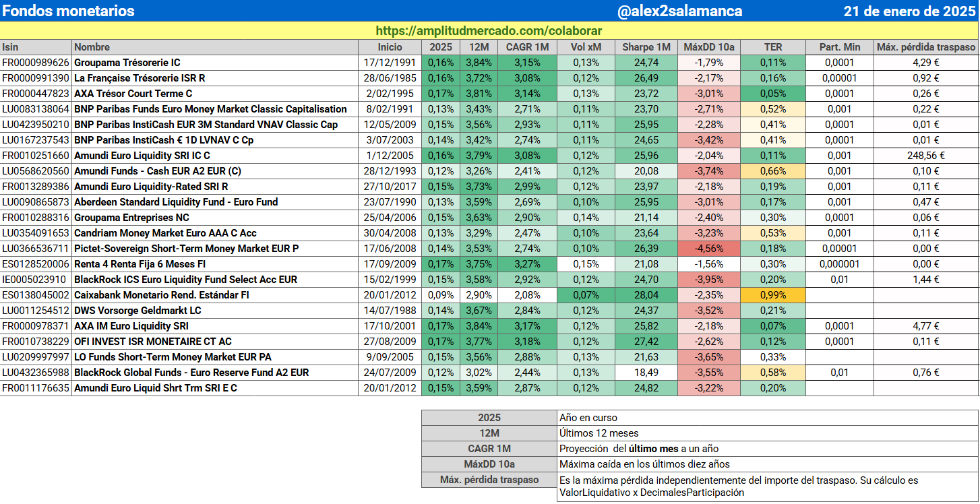
Task: Click start date 14/07/1988
Action: tap(390, 311)
